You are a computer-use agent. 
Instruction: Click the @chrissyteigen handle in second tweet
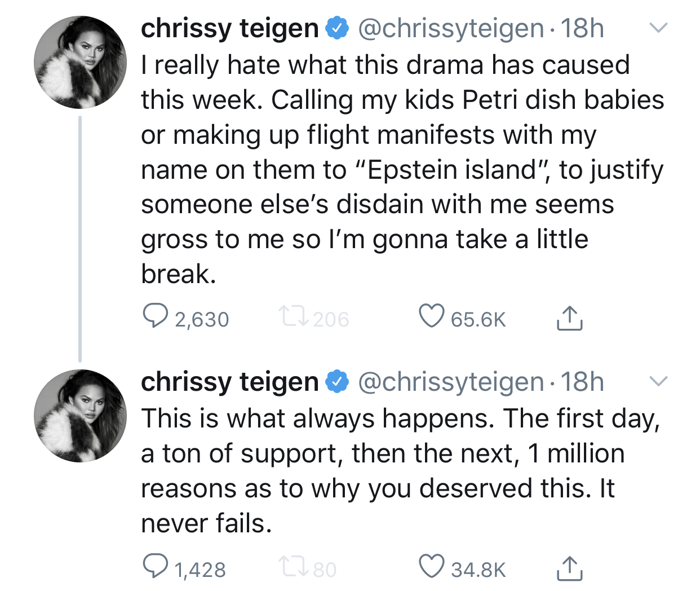tap(451, 382)
